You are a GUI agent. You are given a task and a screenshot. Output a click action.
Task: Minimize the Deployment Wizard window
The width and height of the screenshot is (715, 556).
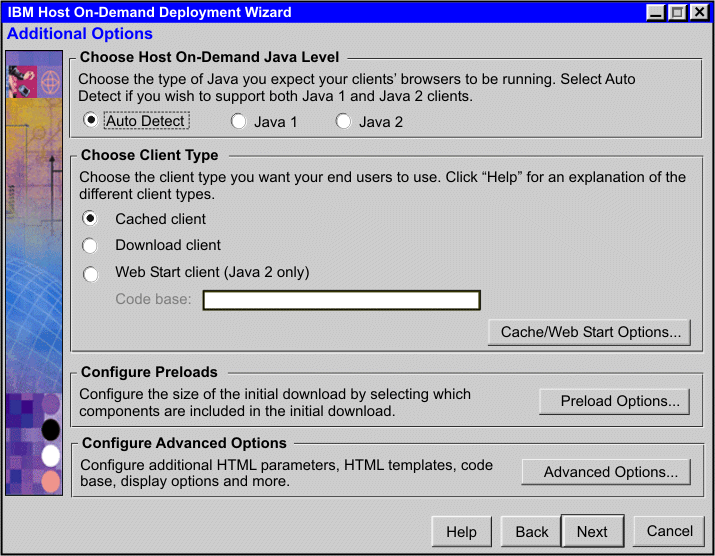pos(656,12)
